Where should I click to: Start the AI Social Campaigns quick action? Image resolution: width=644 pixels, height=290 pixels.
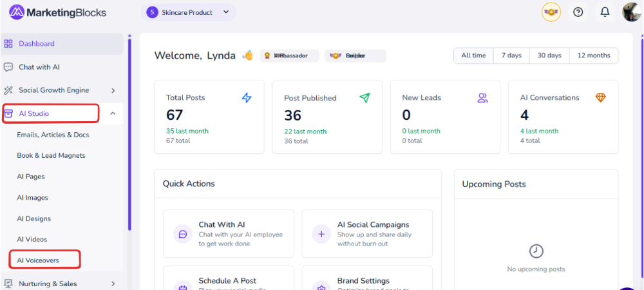coord(367,234)
